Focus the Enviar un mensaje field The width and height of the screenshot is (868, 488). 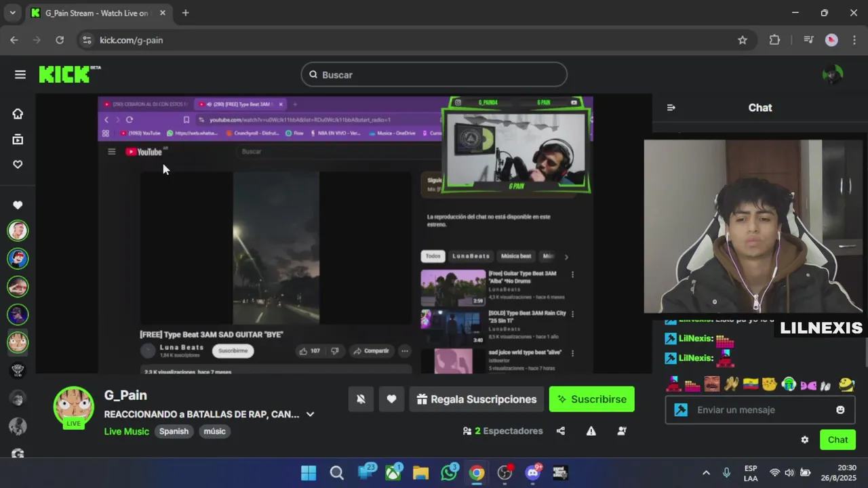pos(759,409)
